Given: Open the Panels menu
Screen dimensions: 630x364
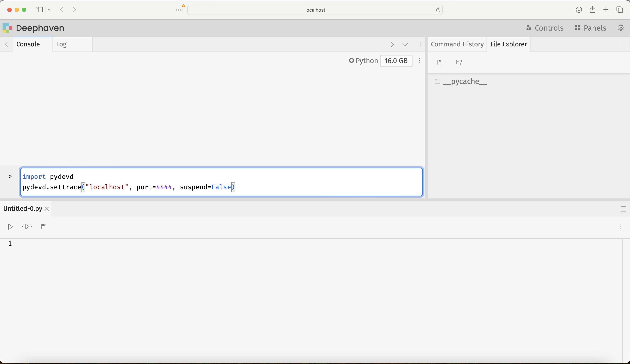Looking at the screenshot, I should tap(590, 28).
